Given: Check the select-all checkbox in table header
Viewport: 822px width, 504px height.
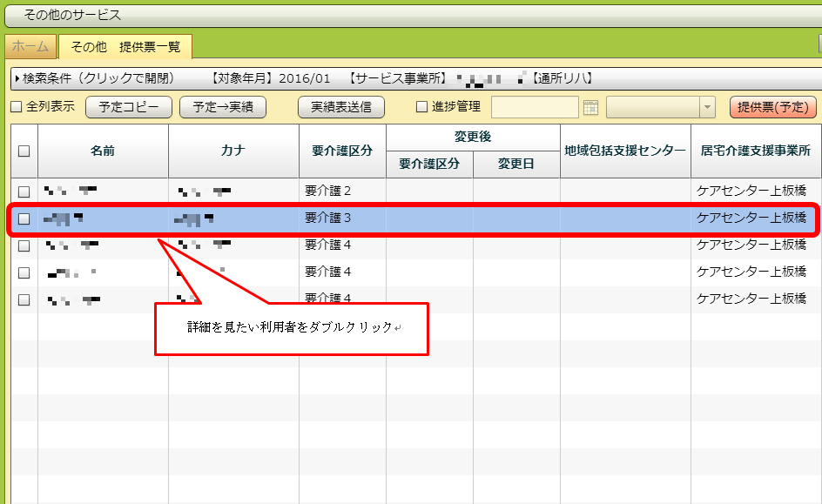Looking at the screenshot, I should pos(24,151).
